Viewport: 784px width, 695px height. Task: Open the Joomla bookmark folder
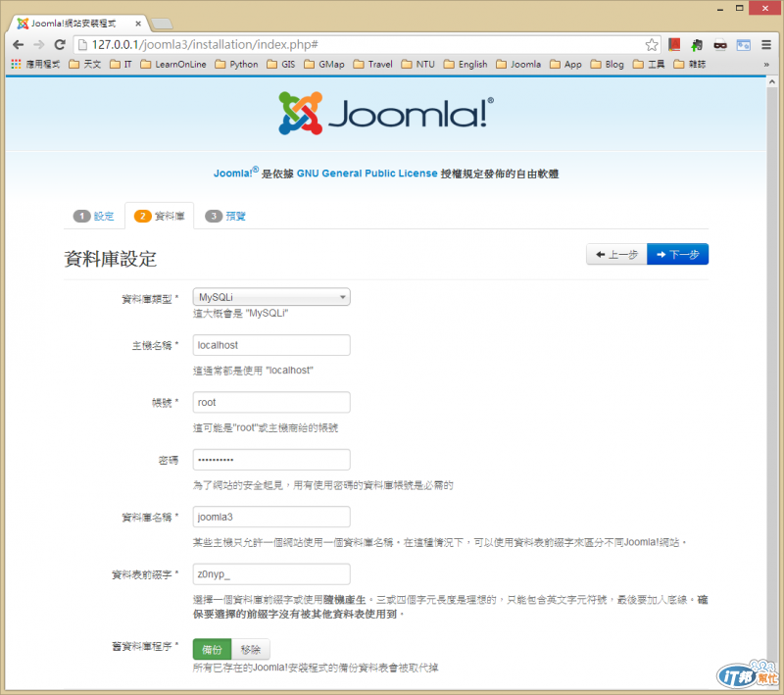pos(518,64)
